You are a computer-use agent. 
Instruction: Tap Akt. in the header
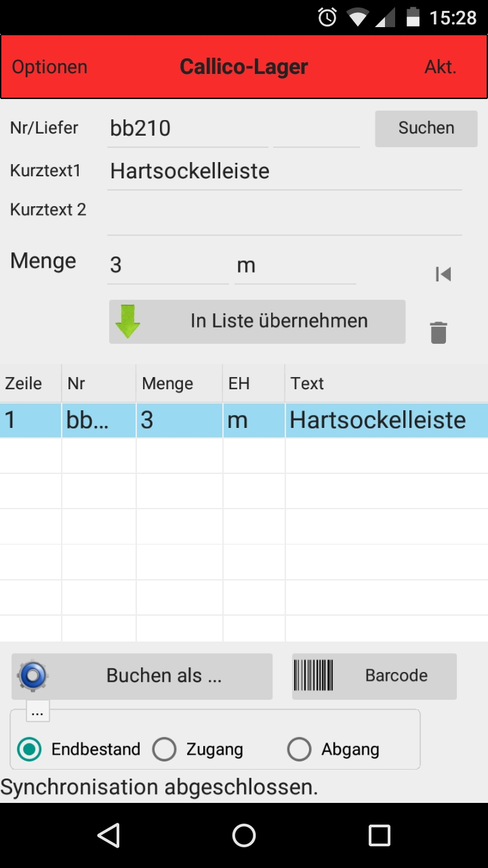pos(441,67)
